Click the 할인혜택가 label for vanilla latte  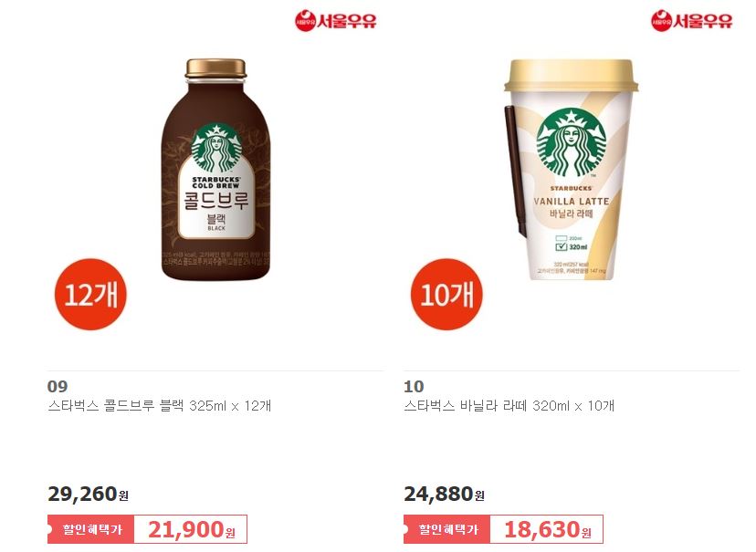tap(447, 529)
